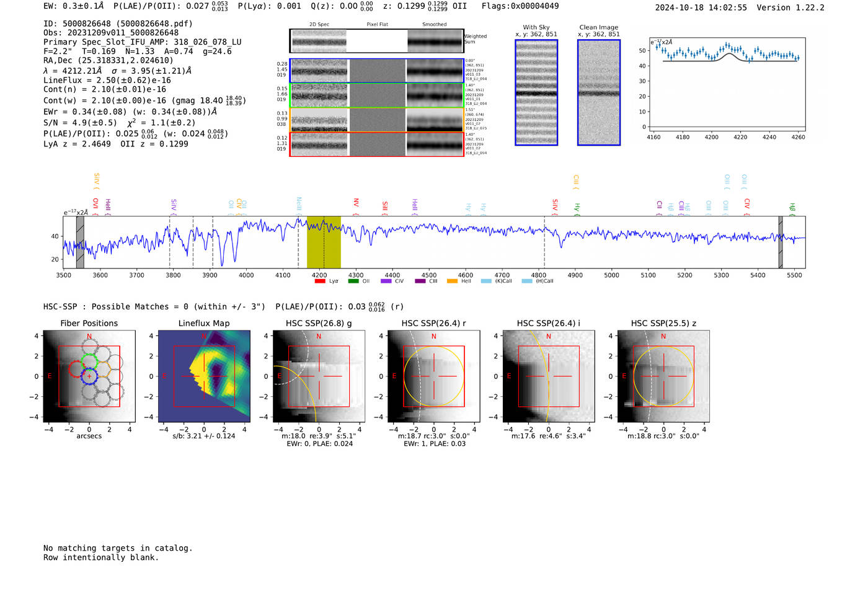This screenshot has width=868, height=591.
Task: Select the Obs: 20231209v011_5000826648 text
Action: pyautogui.click(x=111, y=33)
